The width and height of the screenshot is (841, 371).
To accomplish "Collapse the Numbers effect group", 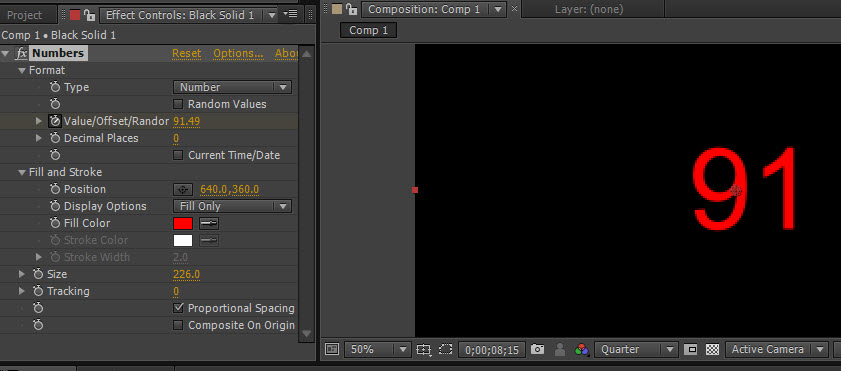I will [5, 53].
